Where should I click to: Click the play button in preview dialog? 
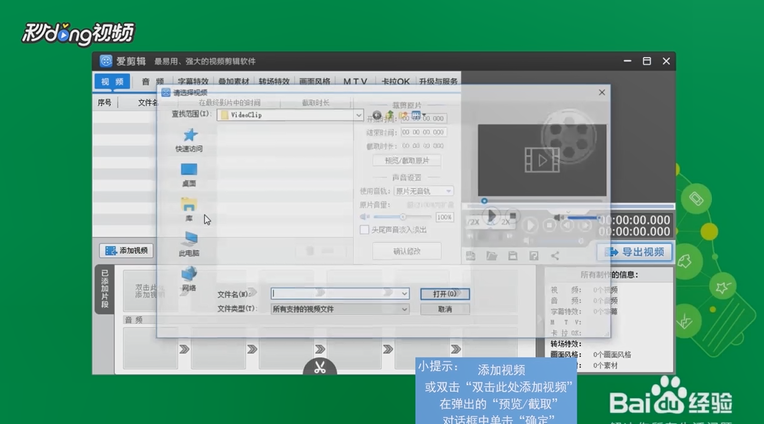click(492, 215)
